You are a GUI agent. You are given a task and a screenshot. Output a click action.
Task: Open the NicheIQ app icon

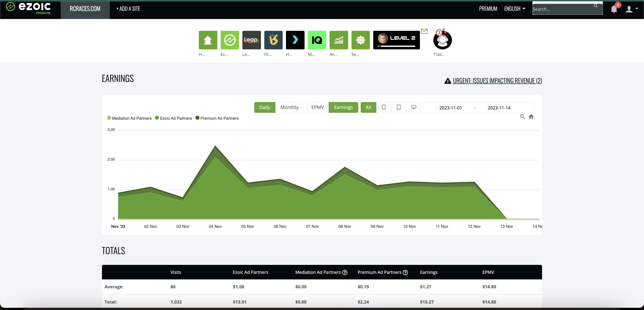(x=317, y=40)
